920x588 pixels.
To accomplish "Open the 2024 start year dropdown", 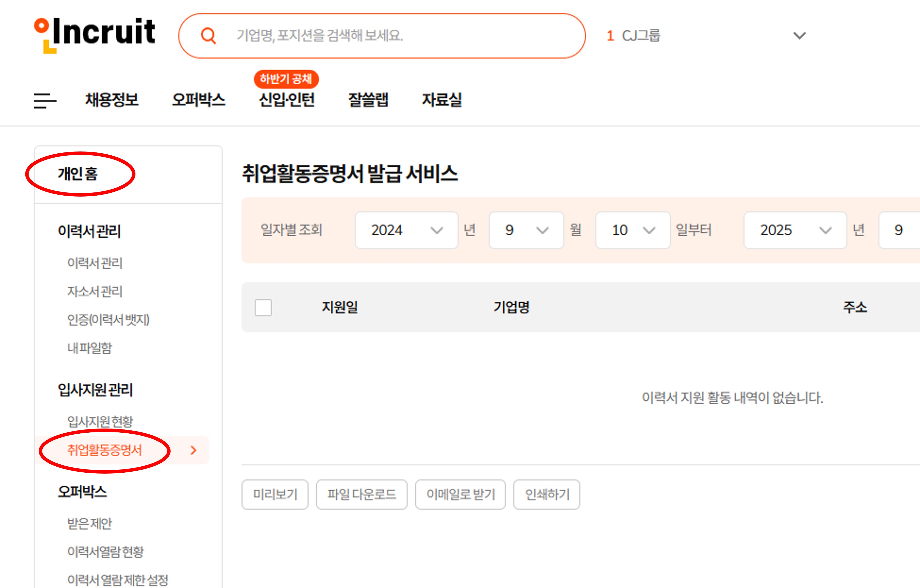I will pyautogui.click(x=406, y=230).
